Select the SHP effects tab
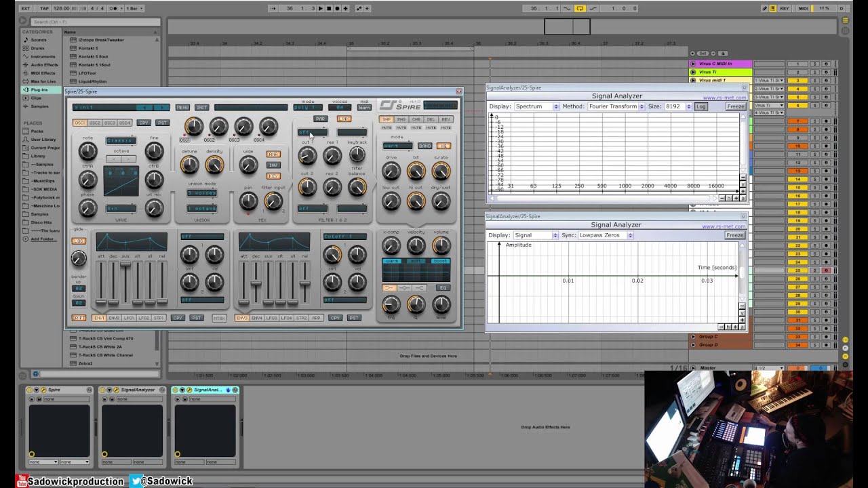 pos(387,119)
